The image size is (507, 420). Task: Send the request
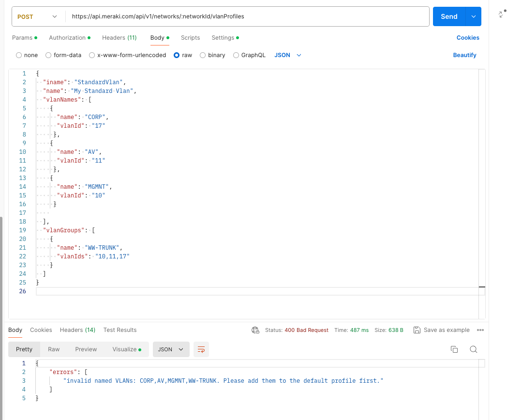pyautogui.click(x=448, y=16)
